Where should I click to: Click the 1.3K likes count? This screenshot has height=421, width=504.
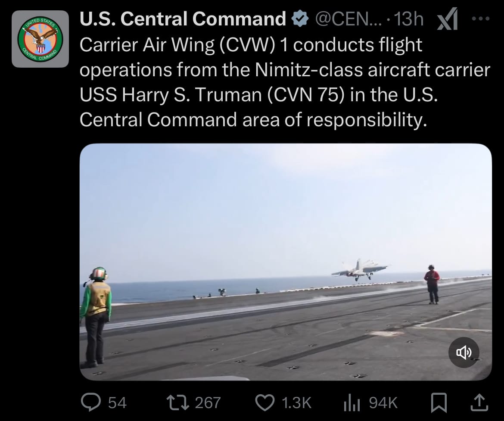pos(296,402)
